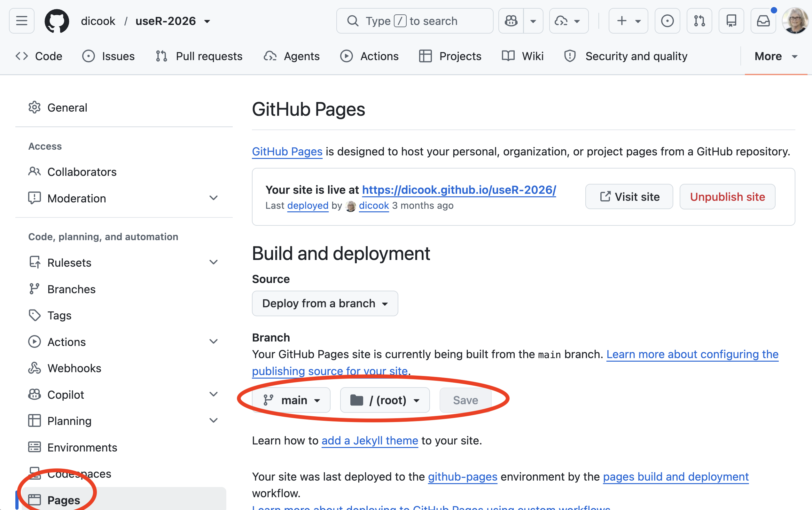Screen dimensions: 812x510
Task: Switch to the Pull requests tab
Action: coord(199,56)
